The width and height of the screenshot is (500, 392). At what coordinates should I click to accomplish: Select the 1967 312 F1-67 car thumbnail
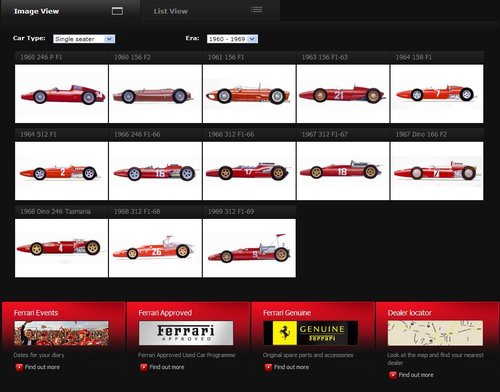343,171
